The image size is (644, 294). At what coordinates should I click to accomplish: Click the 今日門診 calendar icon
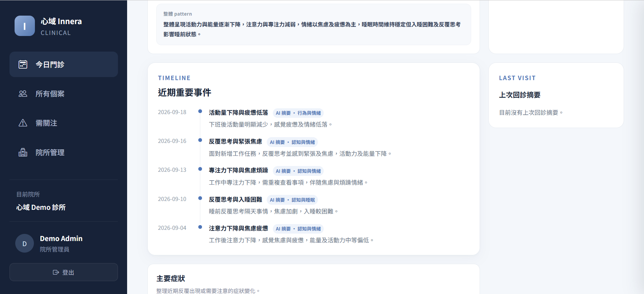click(23, 64)
